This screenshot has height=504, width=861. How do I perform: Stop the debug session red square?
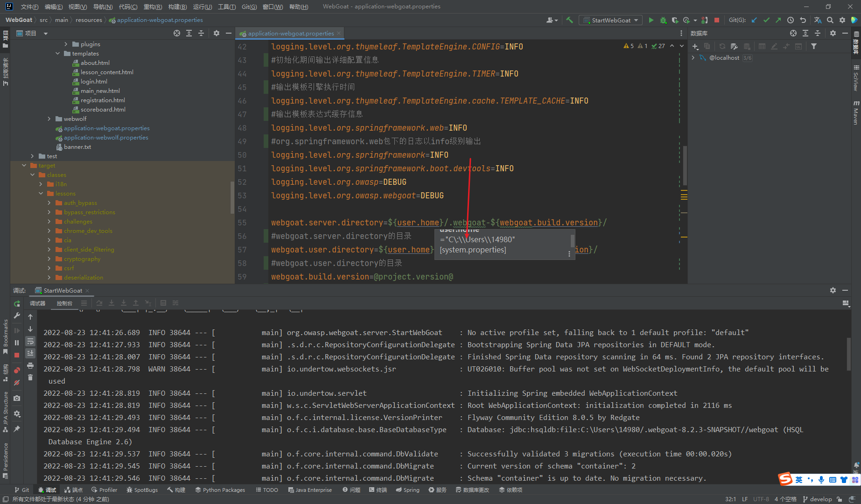click(17, 355)
